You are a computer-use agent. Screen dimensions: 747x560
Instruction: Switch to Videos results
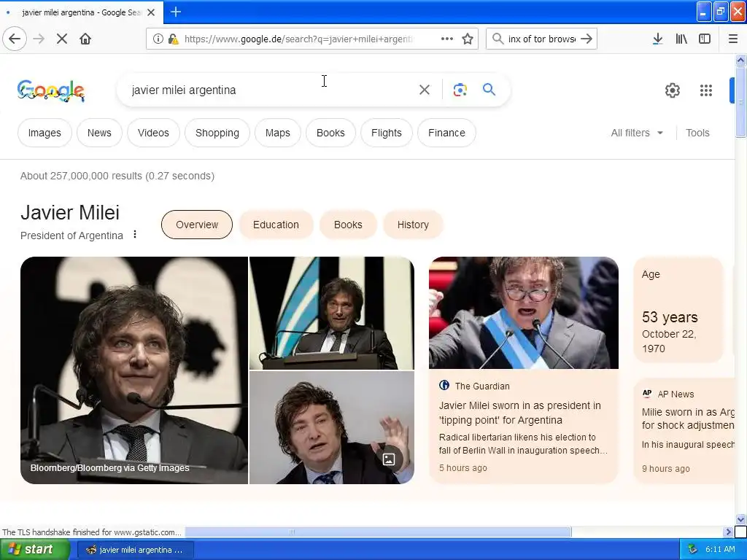(153, 133)
